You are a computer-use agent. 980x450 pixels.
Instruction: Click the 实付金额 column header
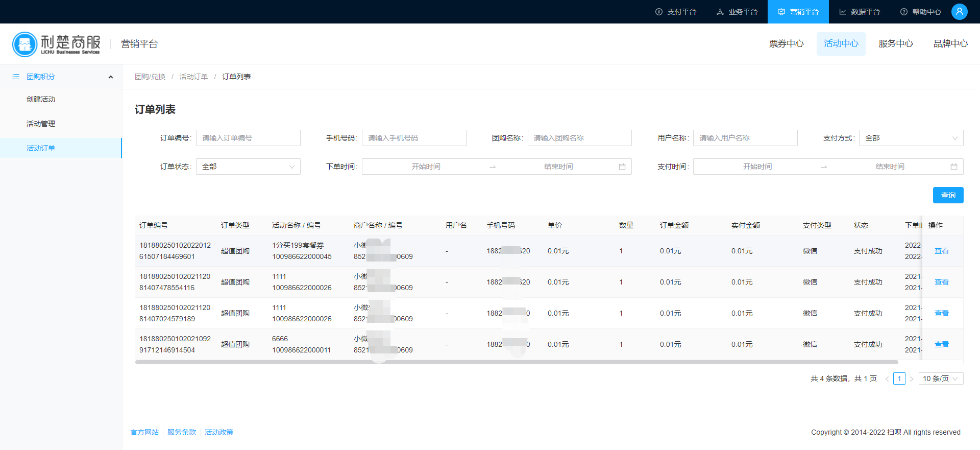pyautogui.click(x=746, y=225)
